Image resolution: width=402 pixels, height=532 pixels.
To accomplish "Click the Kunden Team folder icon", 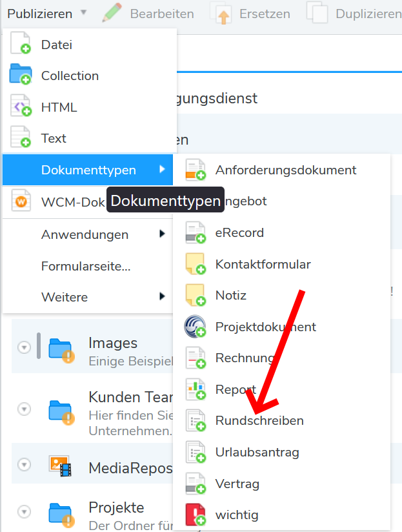I will tap(61, 413).
